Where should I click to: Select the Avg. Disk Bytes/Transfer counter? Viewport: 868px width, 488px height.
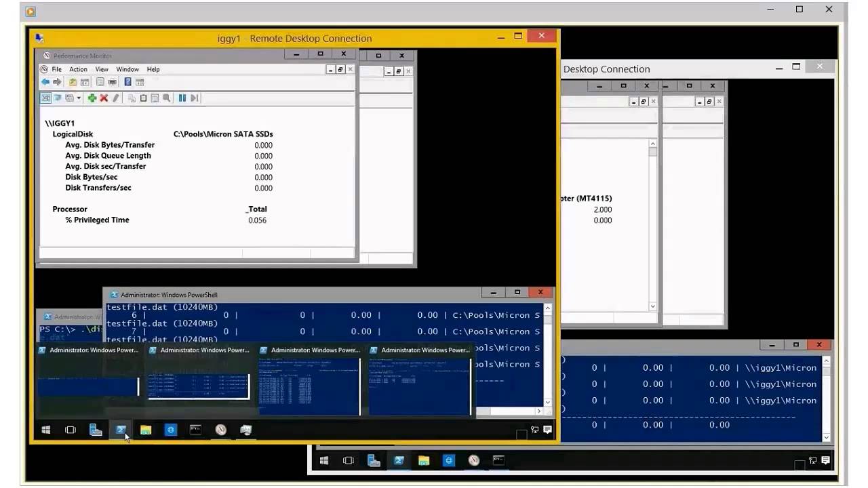click(110, 145)
